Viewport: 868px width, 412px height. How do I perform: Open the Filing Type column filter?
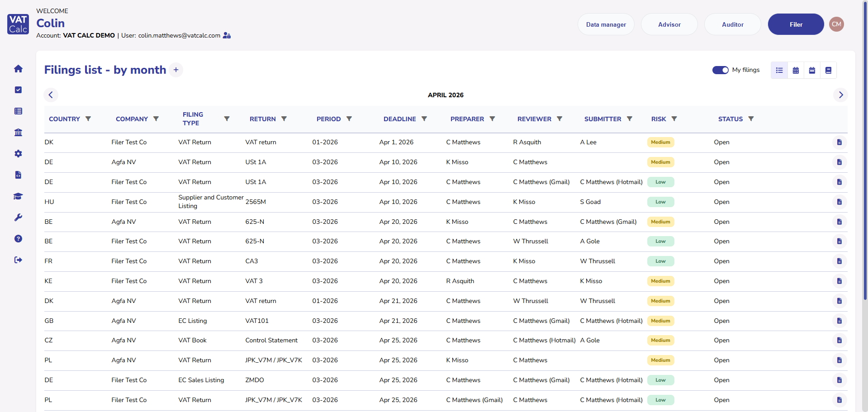tap(227, 119)
